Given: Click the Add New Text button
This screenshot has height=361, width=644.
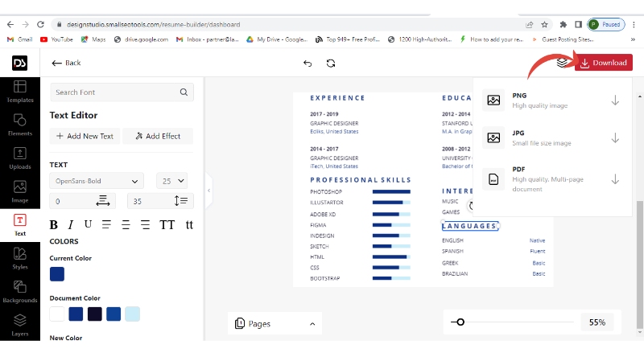Looking at the screenshot, I should point(84,136).
